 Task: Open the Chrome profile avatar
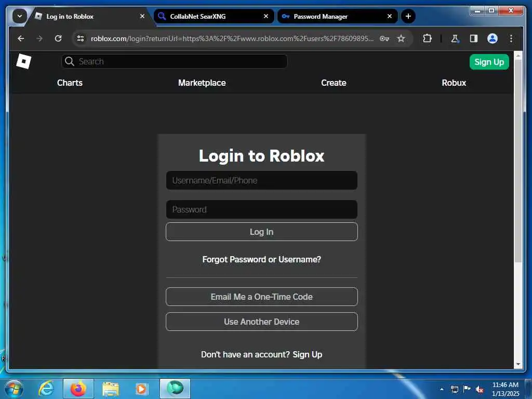pyautogui.click(x=493, y=38)
